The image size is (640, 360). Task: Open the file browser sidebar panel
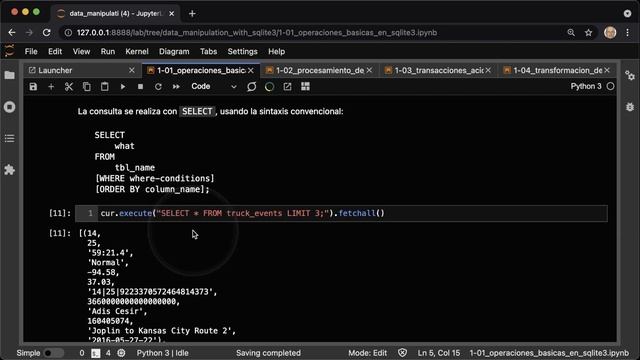[x=9, y=75]
